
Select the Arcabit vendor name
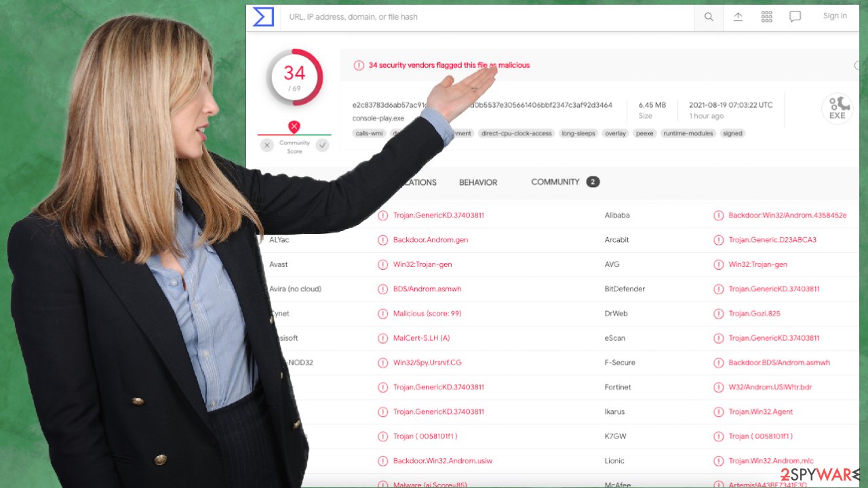point(617,240)
